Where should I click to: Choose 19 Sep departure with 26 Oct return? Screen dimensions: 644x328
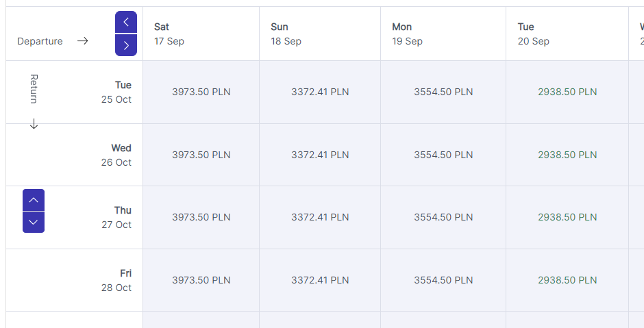pyautogui.click(x=443, y=155)
